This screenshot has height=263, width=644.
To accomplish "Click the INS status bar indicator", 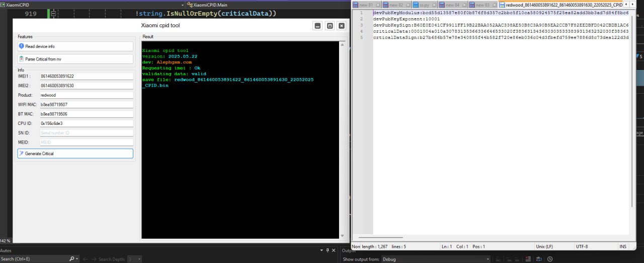I will point(623,246).
